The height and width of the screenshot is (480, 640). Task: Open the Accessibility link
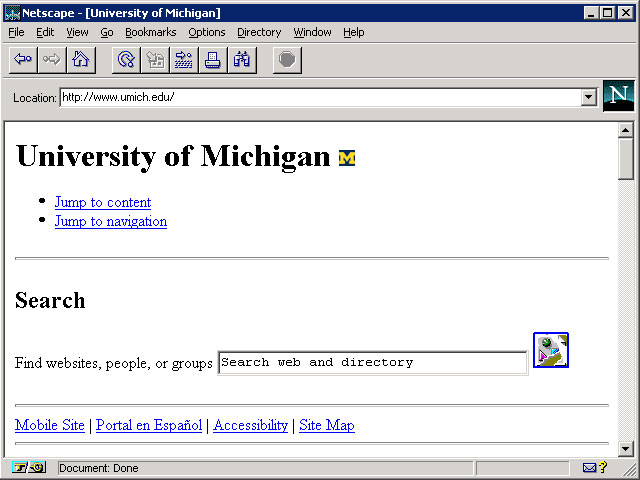pyautogui.click(x=251, y=425)
